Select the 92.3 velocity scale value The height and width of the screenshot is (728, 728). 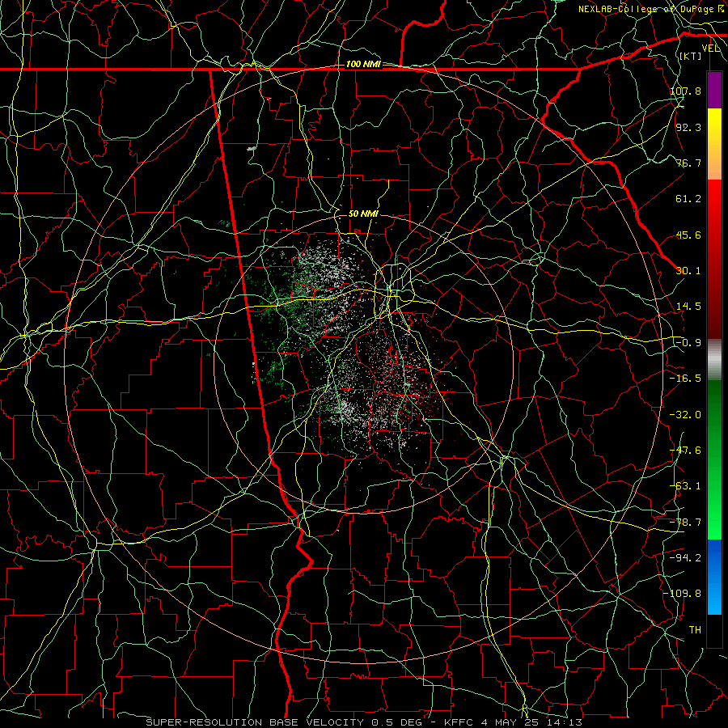688,127
